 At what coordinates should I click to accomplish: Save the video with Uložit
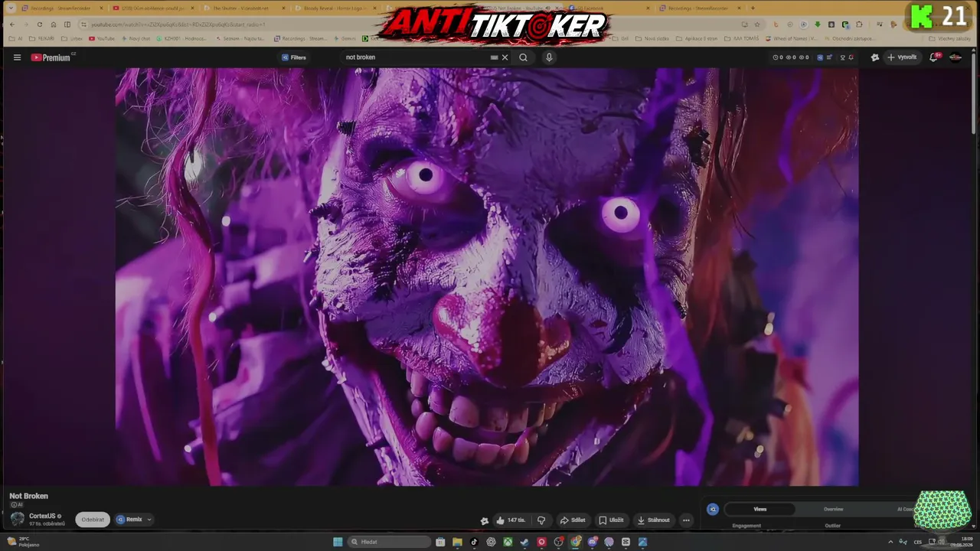pos(611,520)
